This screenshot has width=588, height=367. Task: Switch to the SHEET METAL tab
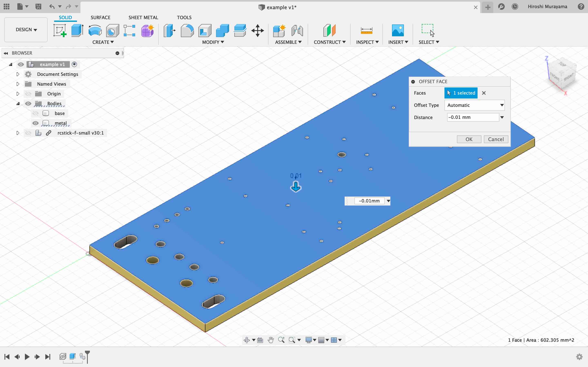point(143,18)
